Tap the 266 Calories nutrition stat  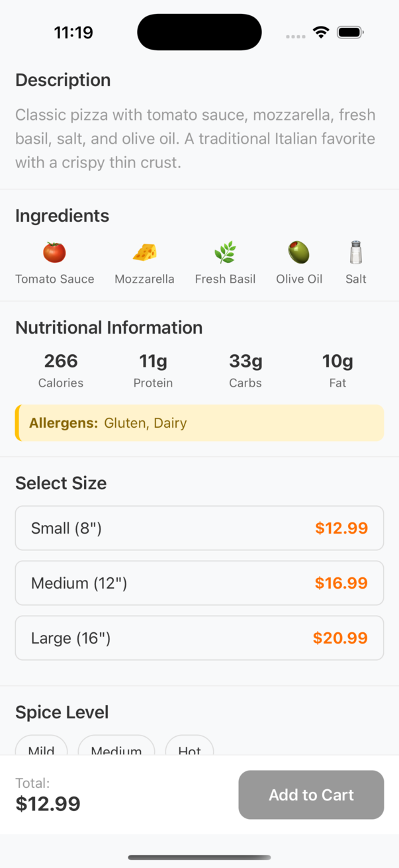tap(61, 371)
